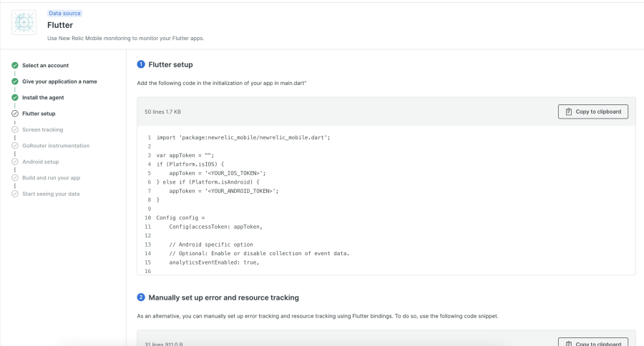Click the Manually set up error and resource tracking heading
This screenshot has height=346, width=644.
pyautogui.click(x=223, y=297)
